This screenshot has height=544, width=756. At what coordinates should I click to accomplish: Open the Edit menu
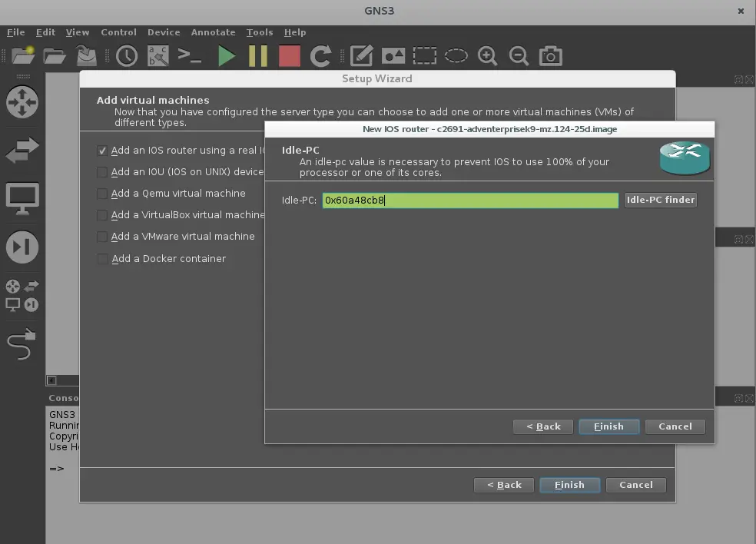[x=46, y=32]
